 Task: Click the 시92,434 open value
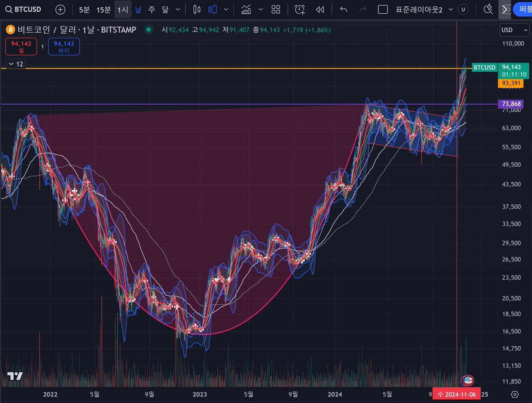(x=176, y=30)
